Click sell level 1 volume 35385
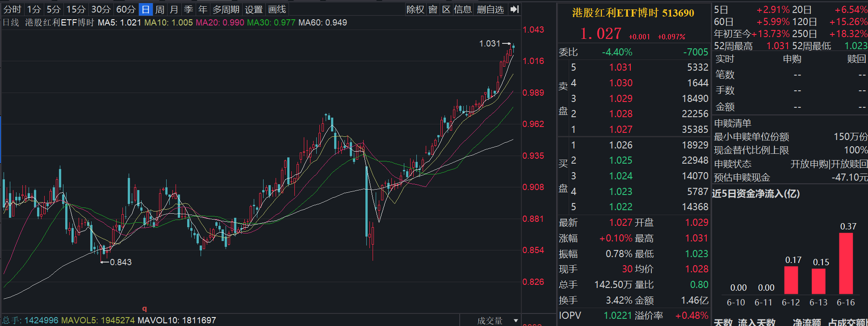Image resolution: width=868 pixels, height=326 pixels. pyautogui.click(x=695, y=129)
